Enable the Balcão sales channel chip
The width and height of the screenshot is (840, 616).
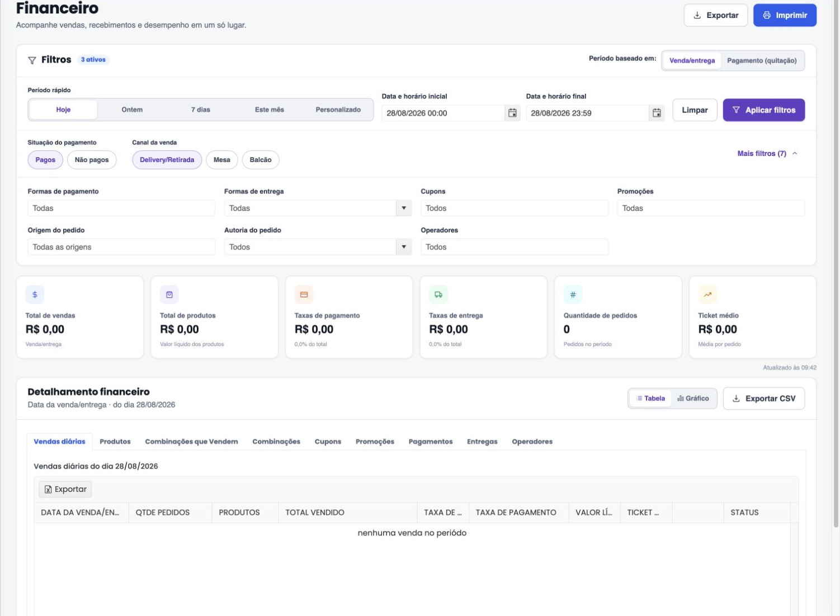pos(261,160)
